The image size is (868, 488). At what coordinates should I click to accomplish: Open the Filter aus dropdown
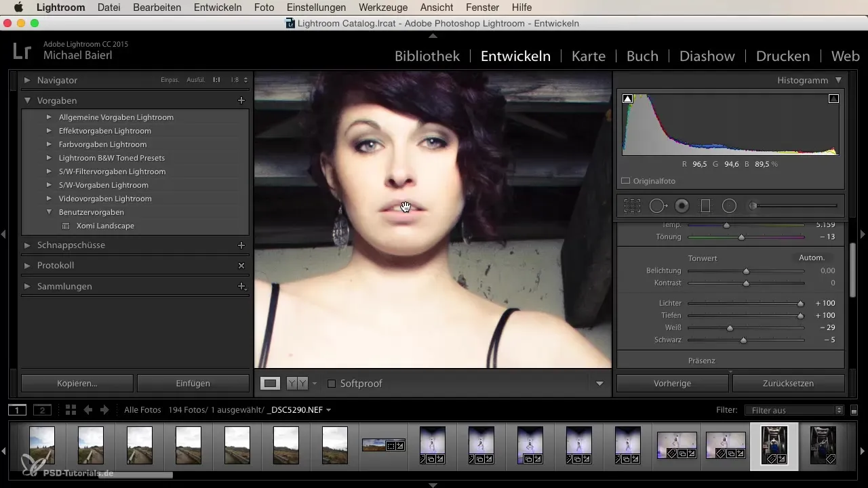[x=793, y=410]
